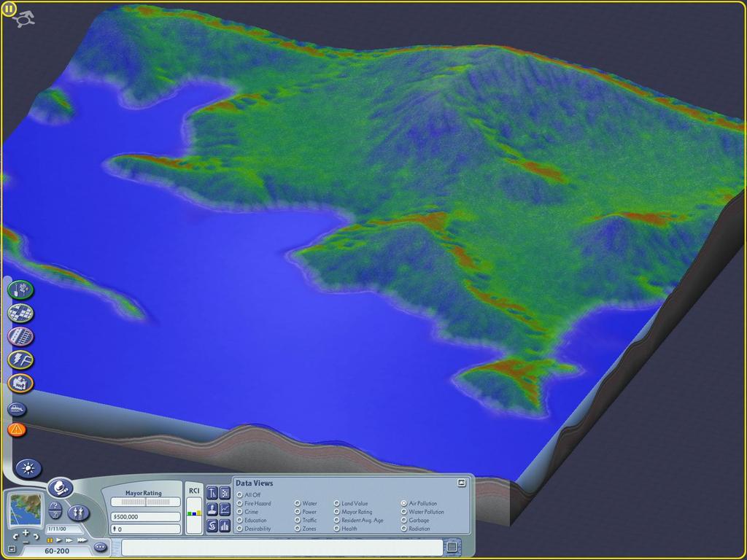Toggle the day/night sun button
The image size is (747, 560).
pyautogui.click(x=28, y=469)
